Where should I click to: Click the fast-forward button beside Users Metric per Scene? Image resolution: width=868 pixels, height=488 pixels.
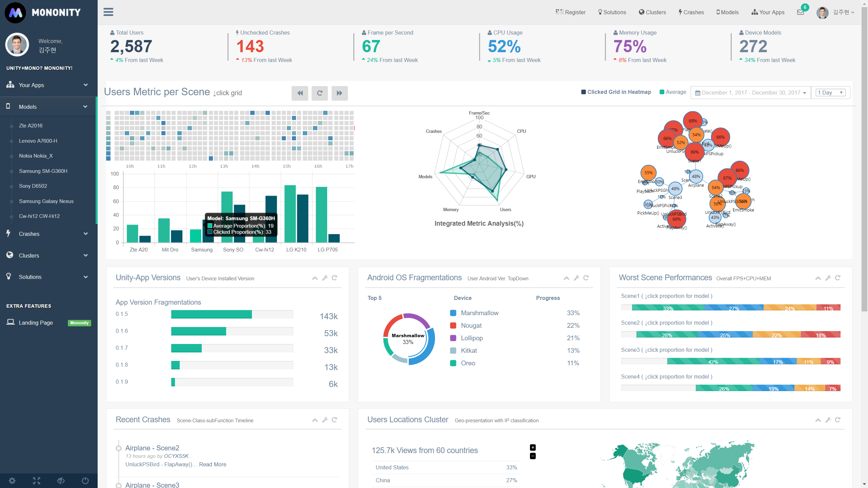pos(339,93)
